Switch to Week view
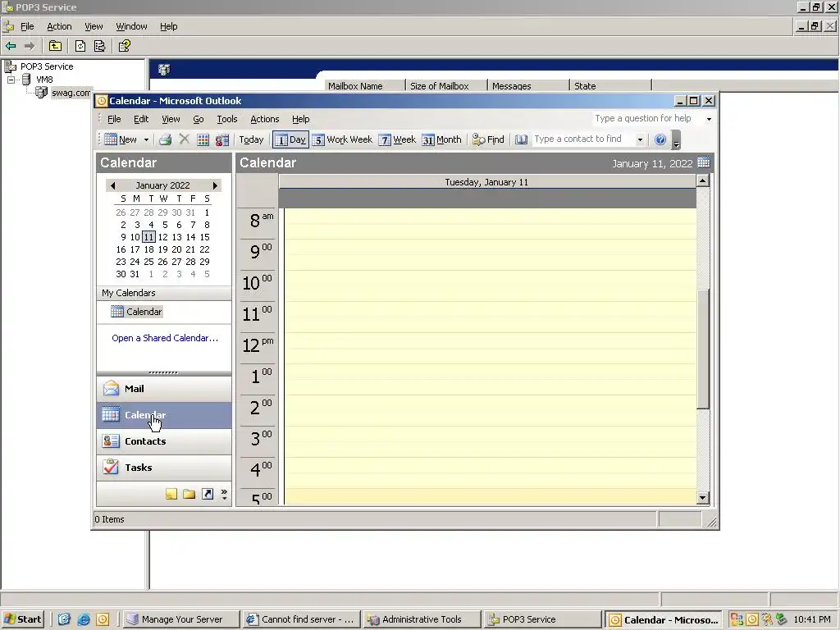Image resolution: width=840 pixels, height=630 pixels. coord(397,139)
